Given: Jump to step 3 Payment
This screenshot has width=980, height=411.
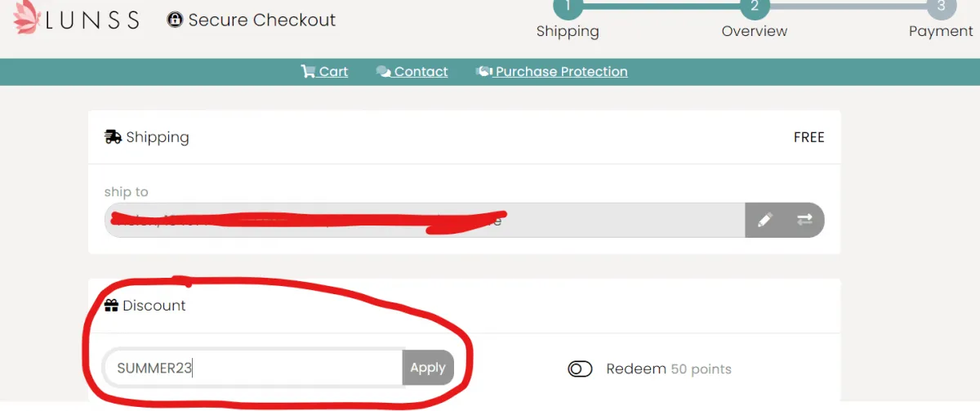Looking at the screenshot, I should click(x=941, y=7).
